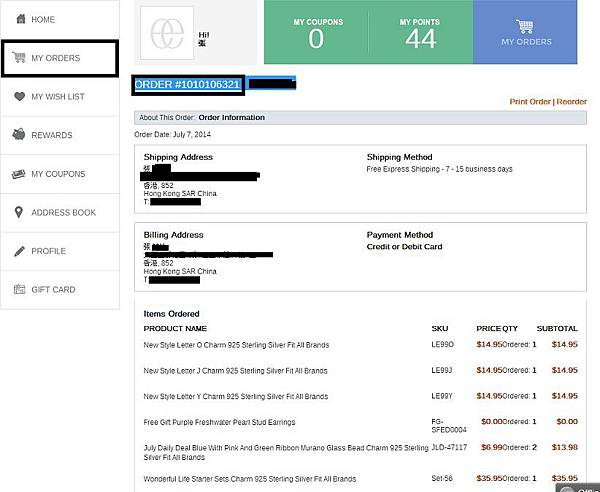Click the Order Information tab label
600x492 pixels.
232,117
